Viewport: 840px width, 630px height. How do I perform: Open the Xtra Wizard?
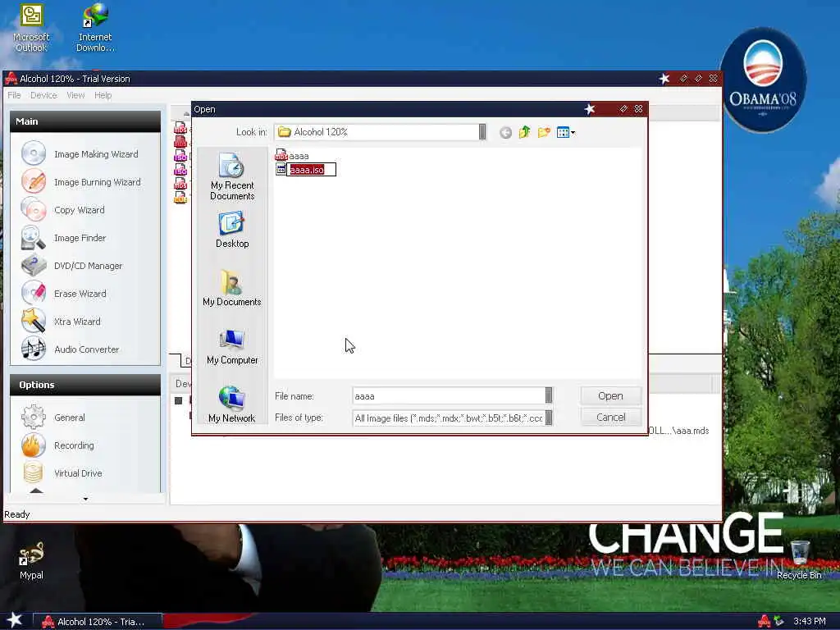(x=61, y=322)
